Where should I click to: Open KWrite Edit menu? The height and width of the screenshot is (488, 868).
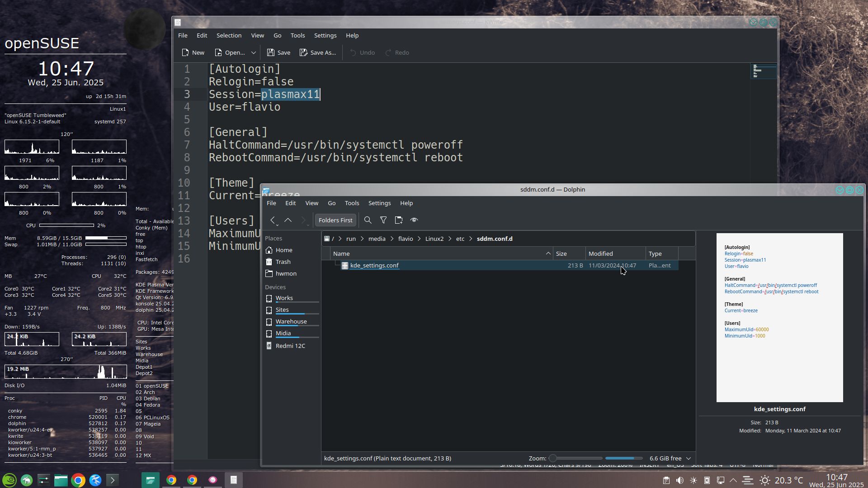coord(202,35)
